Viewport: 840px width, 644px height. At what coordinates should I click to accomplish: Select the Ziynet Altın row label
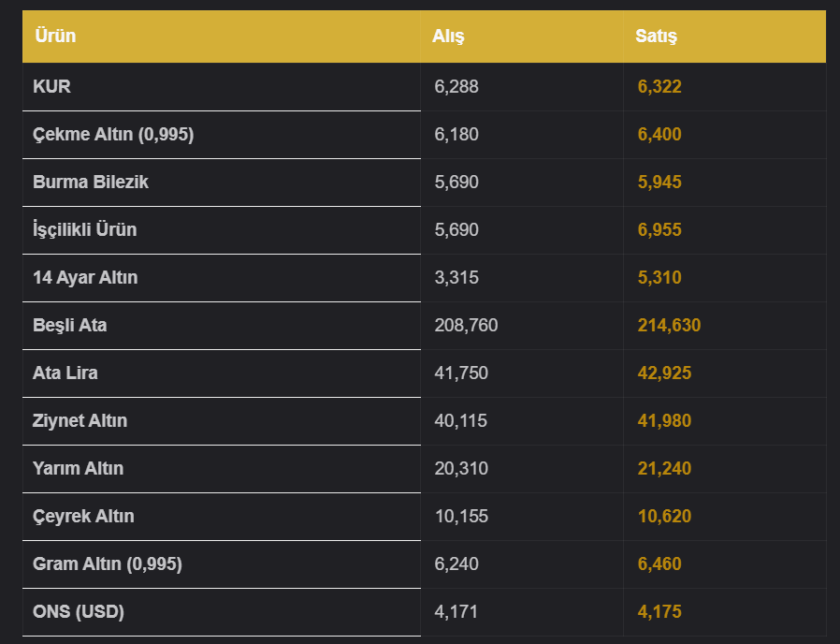point(80,420)
